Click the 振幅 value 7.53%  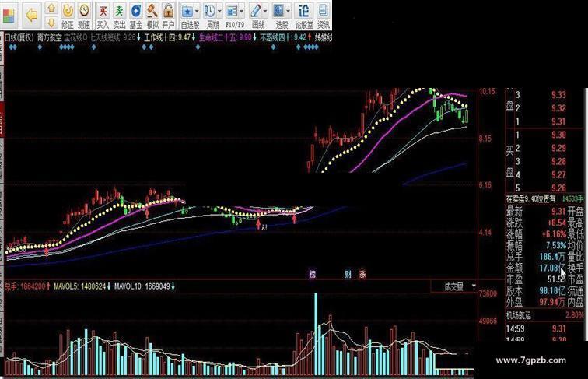coord(556,245)
